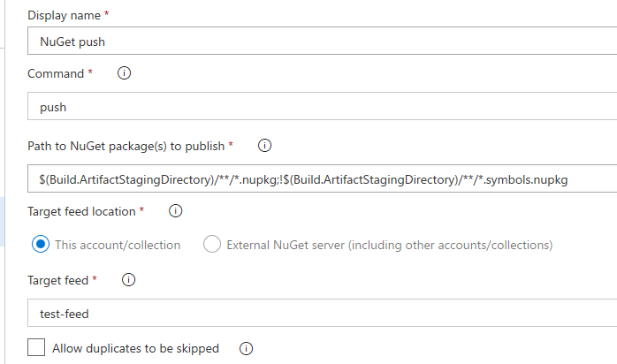Focus the Display name field with NuGet push
This screenshot has width=617, height=364.
pos(323,41)
